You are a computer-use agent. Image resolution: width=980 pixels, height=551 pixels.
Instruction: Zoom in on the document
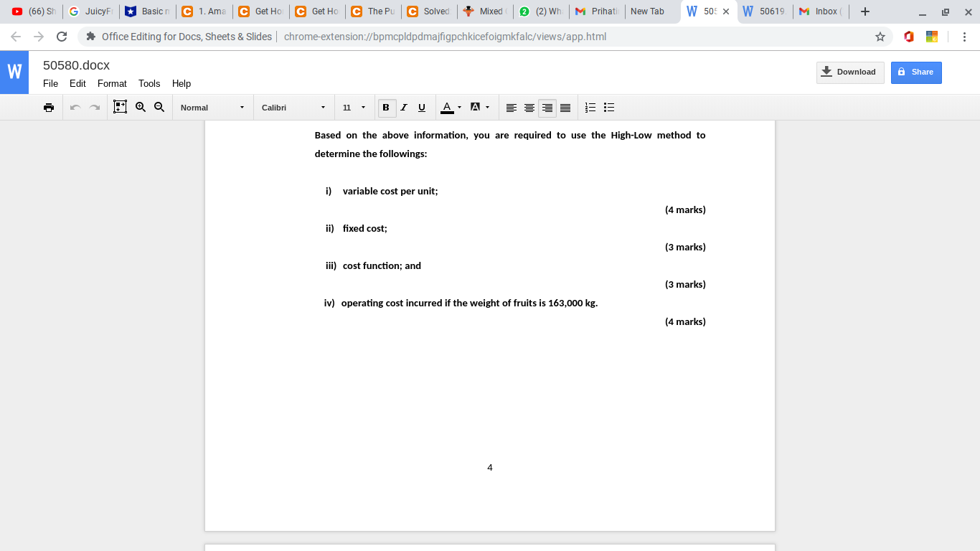pyautogui.click(x=141, y=107)
